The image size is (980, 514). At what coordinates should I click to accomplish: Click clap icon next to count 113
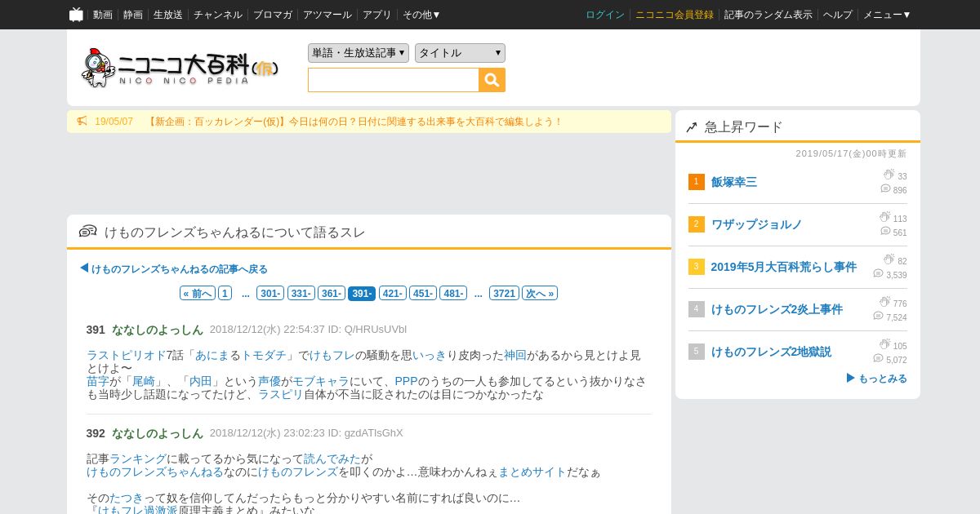(884, 217)
